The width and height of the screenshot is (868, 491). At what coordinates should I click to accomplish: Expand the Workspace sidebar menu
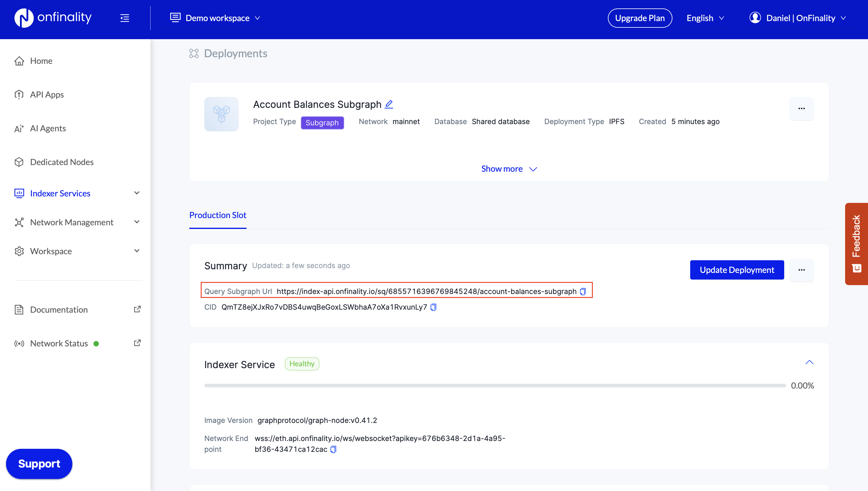coord(137,251)
